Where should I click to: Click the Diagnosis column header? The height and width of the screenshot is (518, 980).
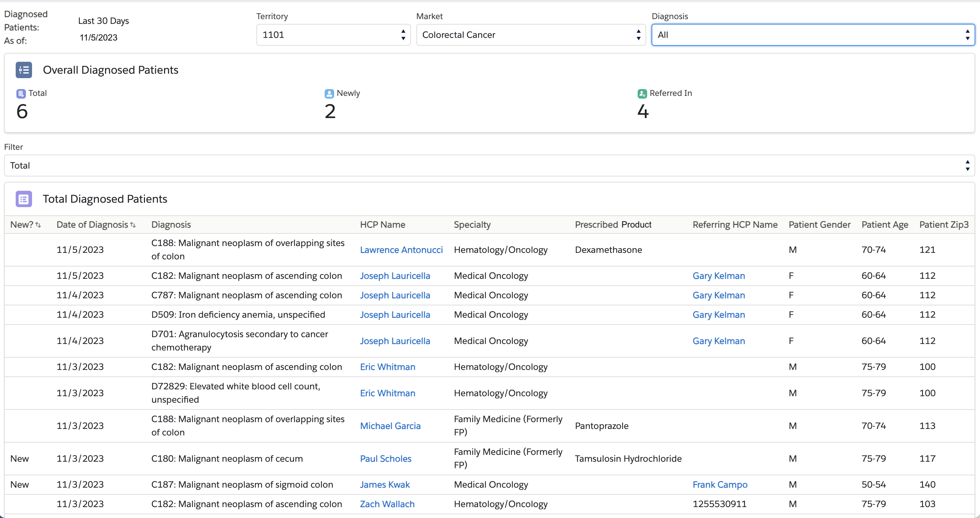coord(171,225)
